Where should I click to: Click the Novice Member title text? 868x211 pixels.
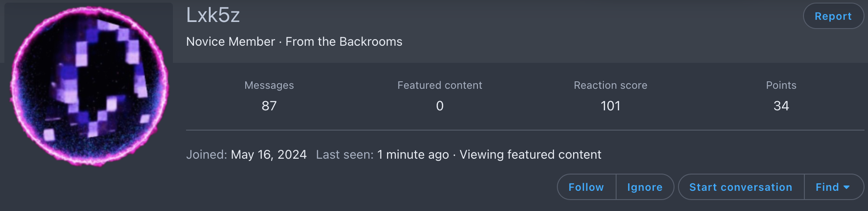point(230,42)
